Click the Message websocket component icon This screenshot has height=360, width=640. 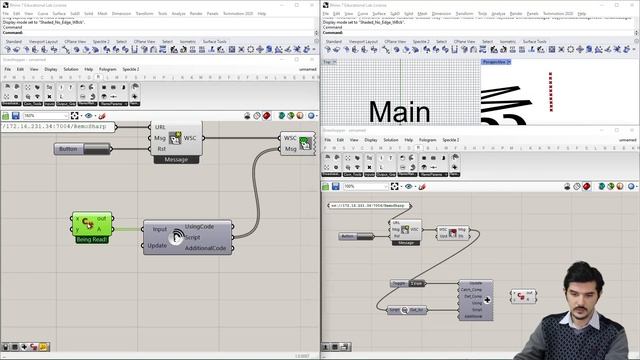(x=176, y=138)
